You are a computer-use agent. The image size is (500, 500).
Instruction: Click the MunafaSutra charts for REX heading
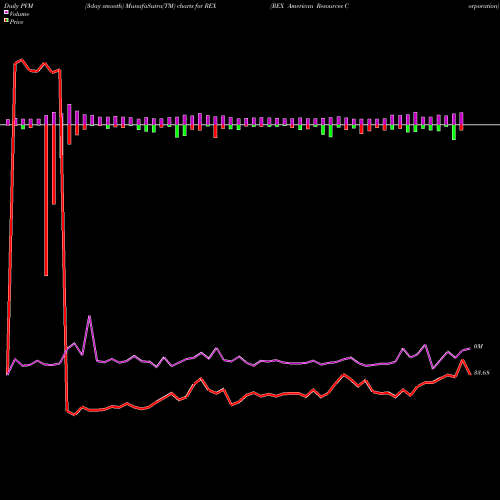[151, 6]
